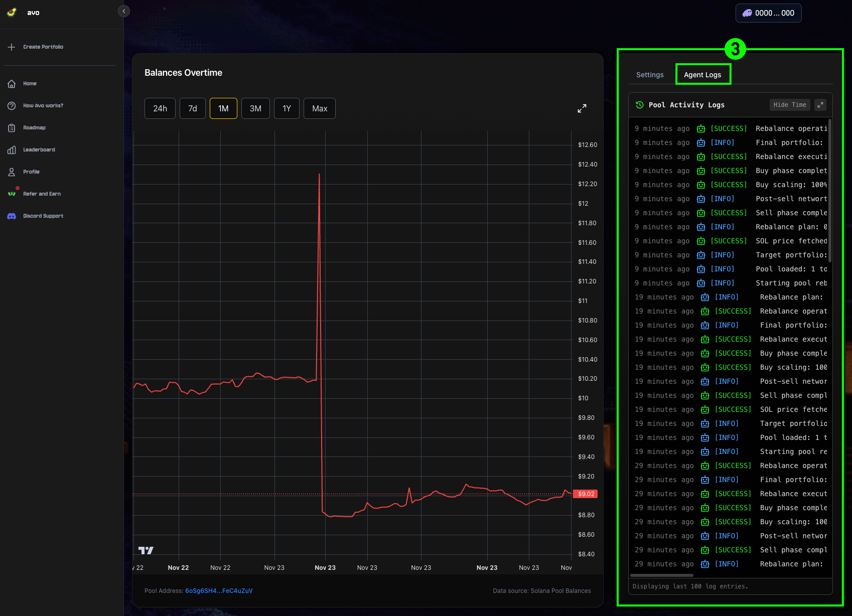Open the How Avo works? help icon
Image resolution: width=852 pixels, height=616 pixels.
coord(12,106)
